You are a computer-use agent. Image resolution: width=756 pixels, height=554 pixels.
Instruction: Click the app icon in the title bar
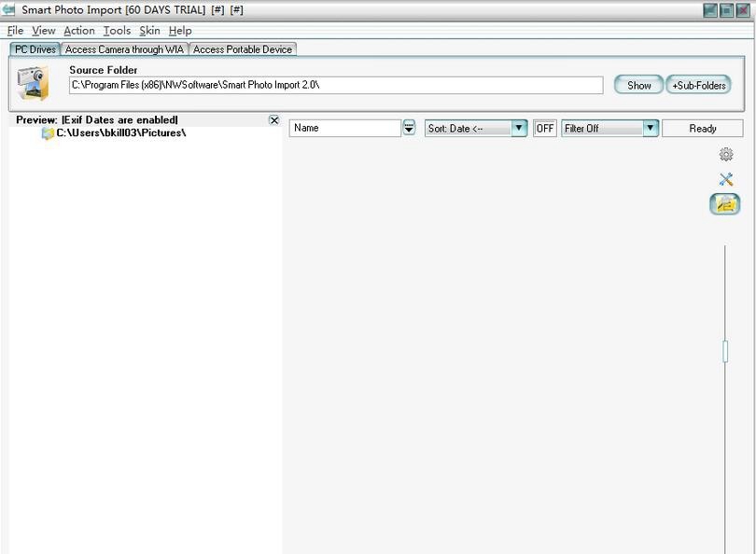pyautogui.click(x=8, y=9)
